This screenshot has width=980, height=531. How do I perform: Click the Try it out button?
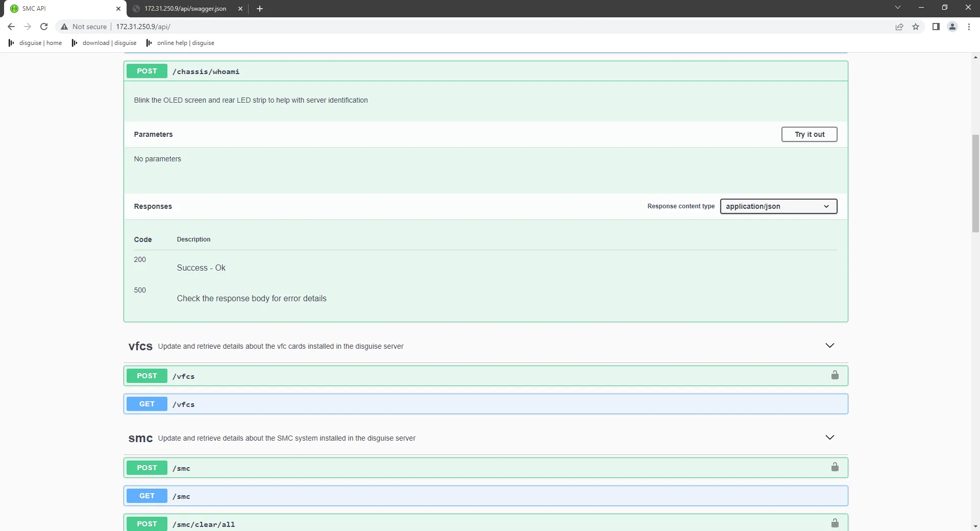click(x=808, y=134)
